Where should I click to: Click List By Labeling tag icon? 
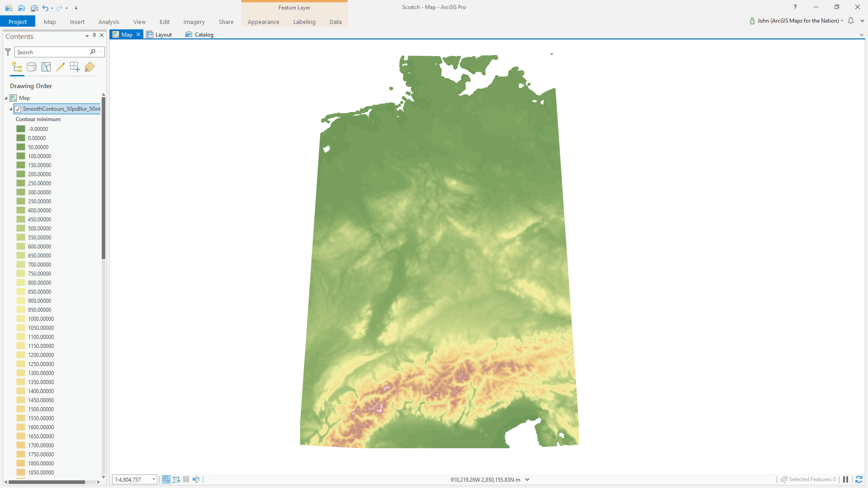90,67
